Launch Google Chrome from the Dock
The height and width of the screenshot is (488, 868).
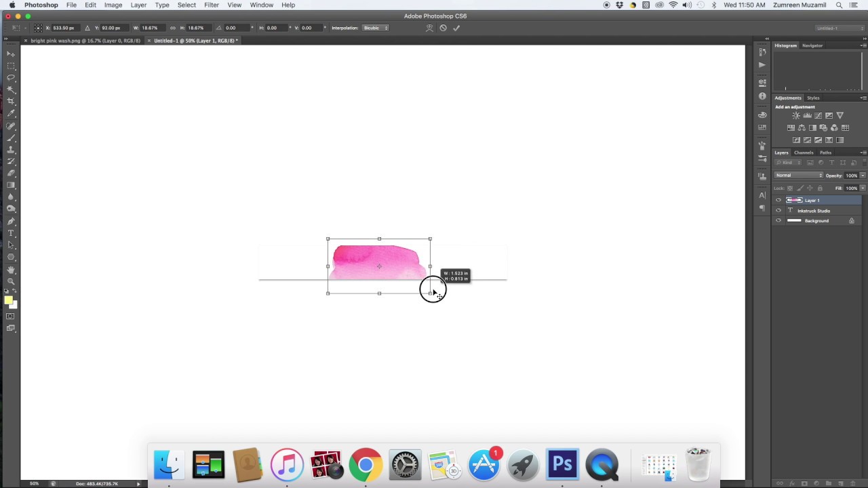click(365, 464)
